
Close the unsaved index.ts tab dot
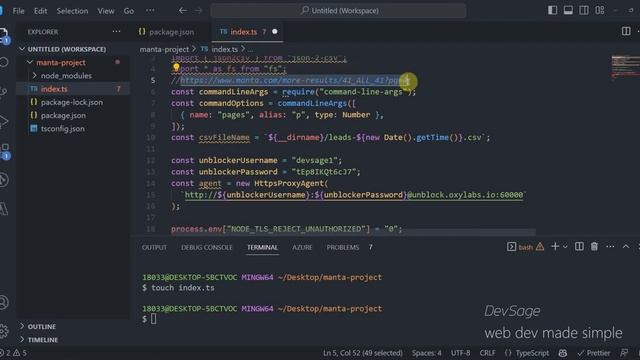[275, 31]
